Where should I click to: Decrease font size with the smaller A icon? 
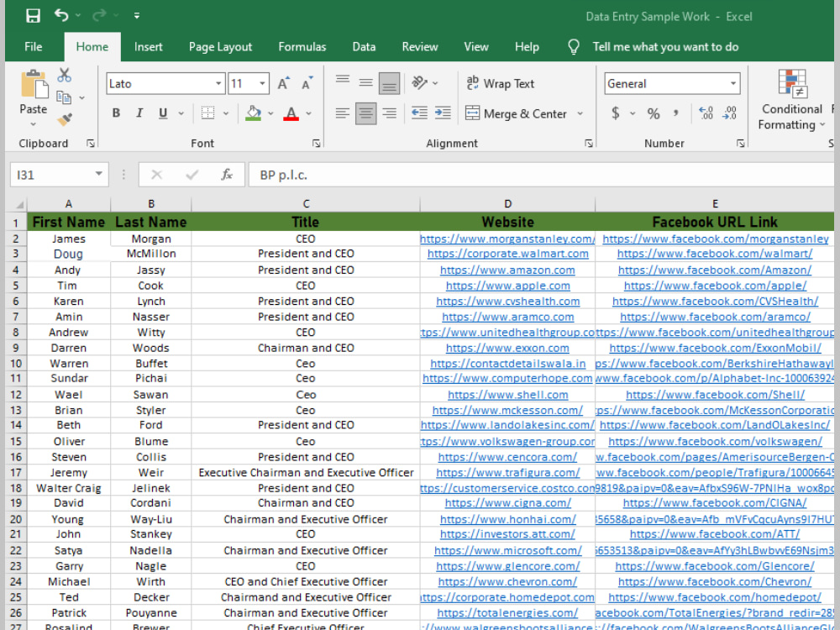(x=307, y=83)
